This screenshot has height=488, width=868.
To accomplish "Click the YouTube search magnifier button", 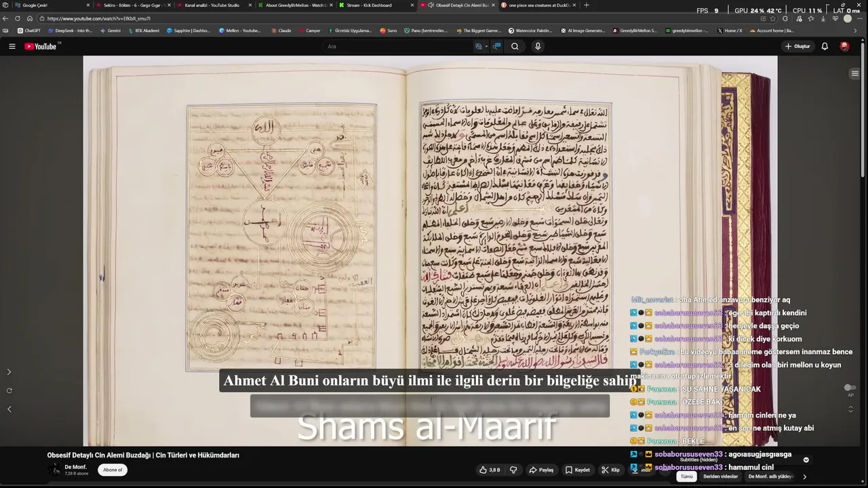I will click(515, 46).
